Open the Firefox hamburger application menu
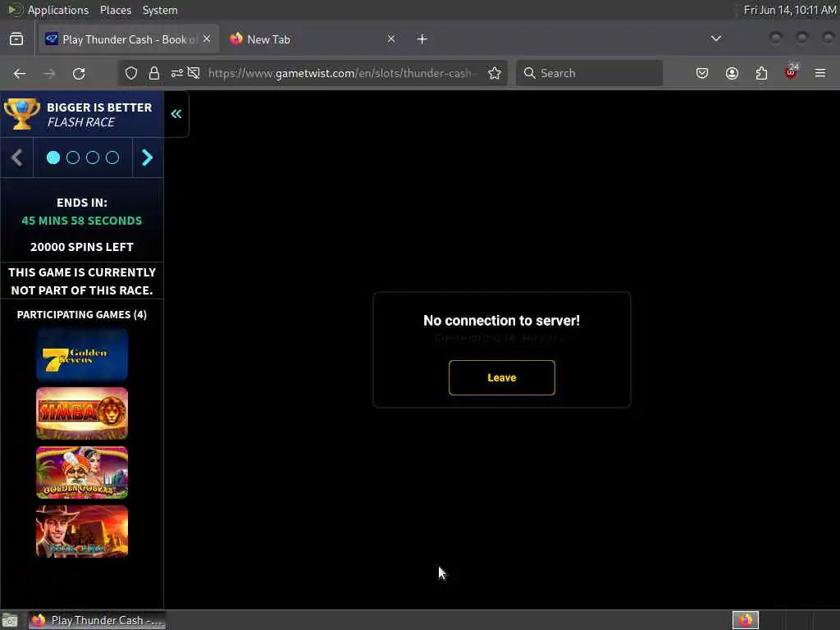840x630 pixels. [x=820, y=73]
